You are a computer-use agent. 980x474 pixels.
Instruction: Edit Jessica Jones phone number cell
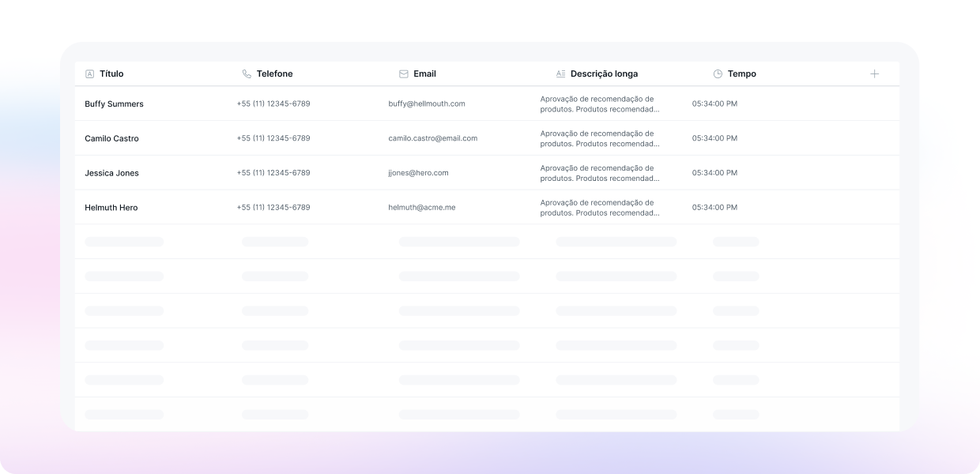pyautogui.click(x=273, y=173)
